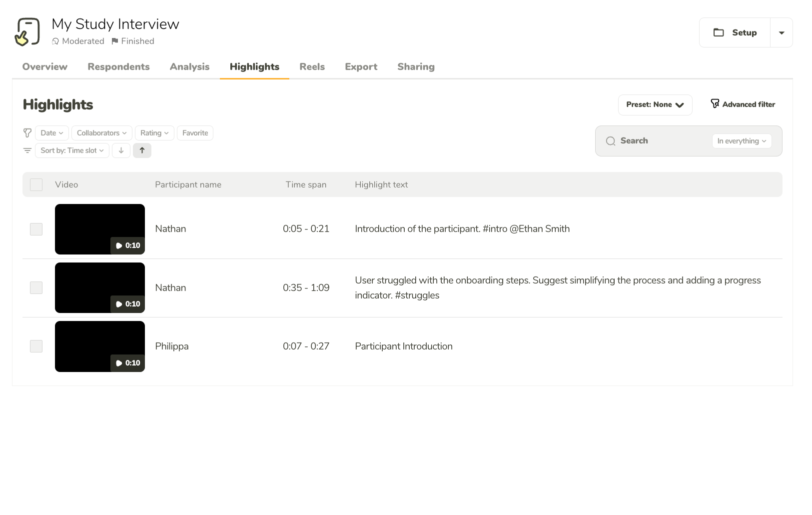
Task: Open the Respondents tab
Action: pos(118,66)
